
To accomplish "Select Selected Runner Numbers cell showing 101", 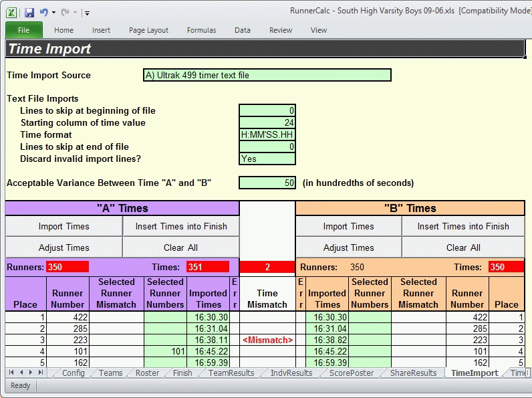I will tap(165, 351).
